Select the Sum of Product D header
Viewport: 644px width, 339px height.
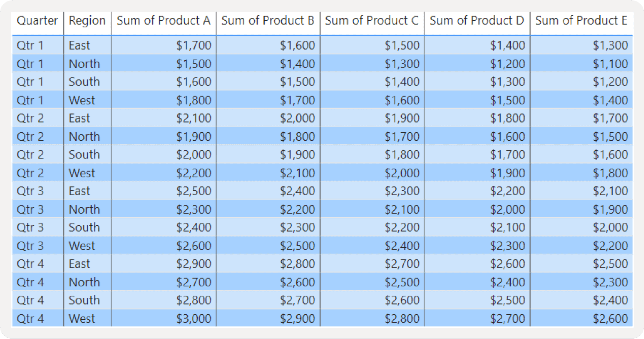tap(477, 20)
